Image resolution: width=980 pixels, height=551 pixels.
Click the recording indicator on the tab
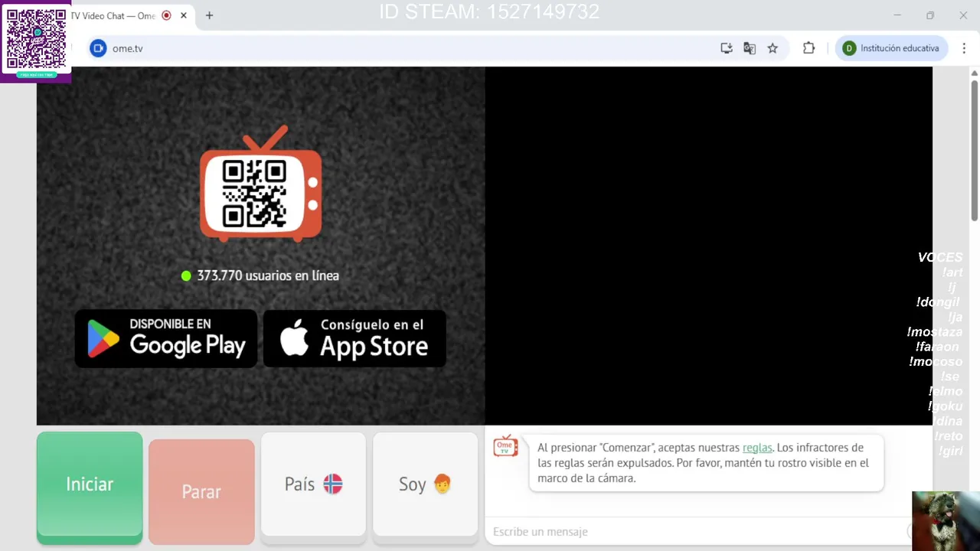(166, 15)
